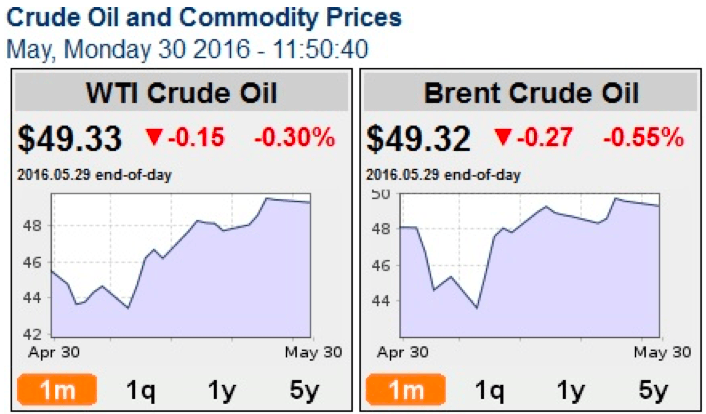706x414 pixels.
Task: Select the 1m range under Brent chart
Action: pos(402,389)
